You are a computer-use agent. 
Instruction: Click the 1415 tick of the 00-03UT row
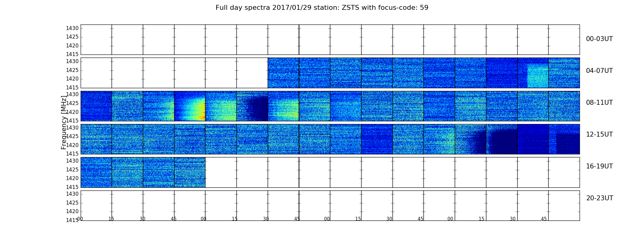click(x=72, y=55)
